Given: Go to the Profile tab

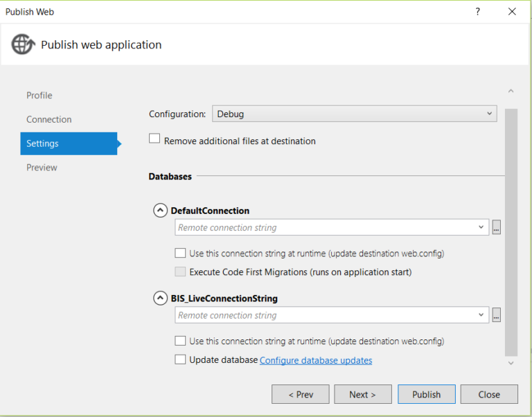Looking at the screenshot, I should [39, 96].
